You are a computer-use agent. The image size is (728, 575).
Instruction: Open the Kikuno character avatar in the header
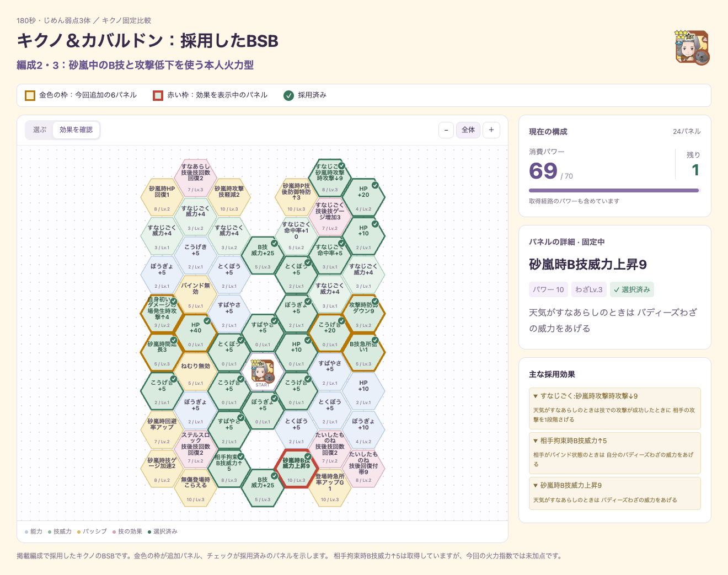click(692, 47)
